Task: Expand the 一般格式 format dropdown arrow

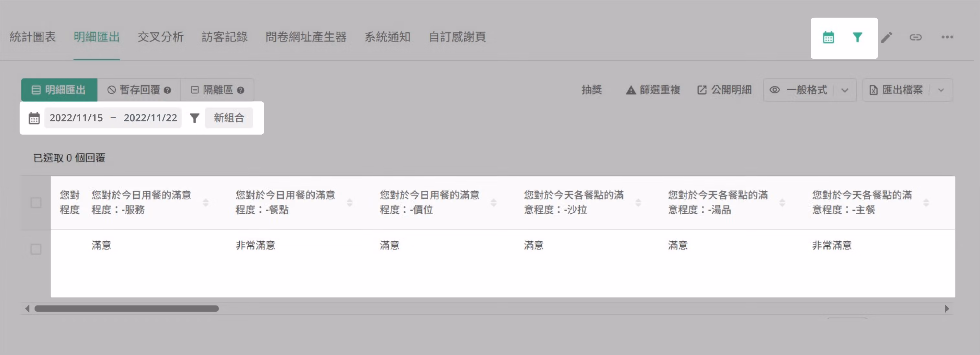Action: [x=845, y=90]
